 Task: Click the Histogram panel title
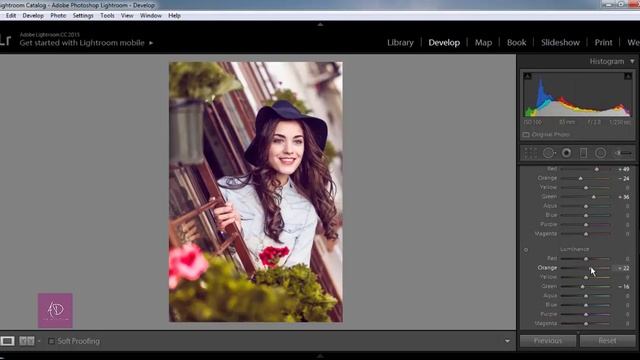607,61
